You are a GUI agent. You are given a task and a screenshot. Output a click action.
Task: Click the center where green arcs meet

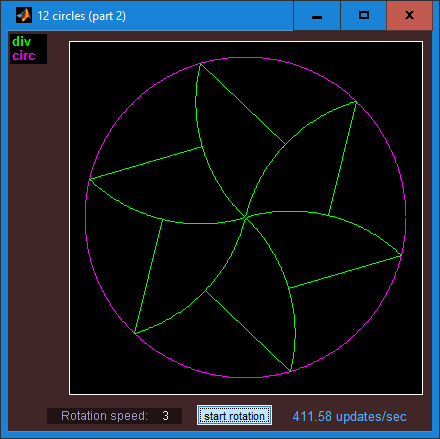246,217
